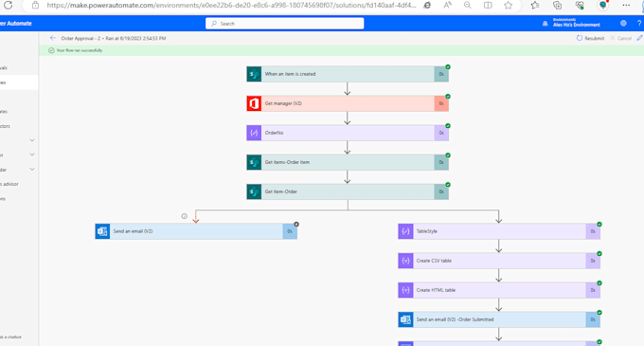Click the SharePoint icon on trigger step
This screenshot has width=644, height=346.
point(254,74)
